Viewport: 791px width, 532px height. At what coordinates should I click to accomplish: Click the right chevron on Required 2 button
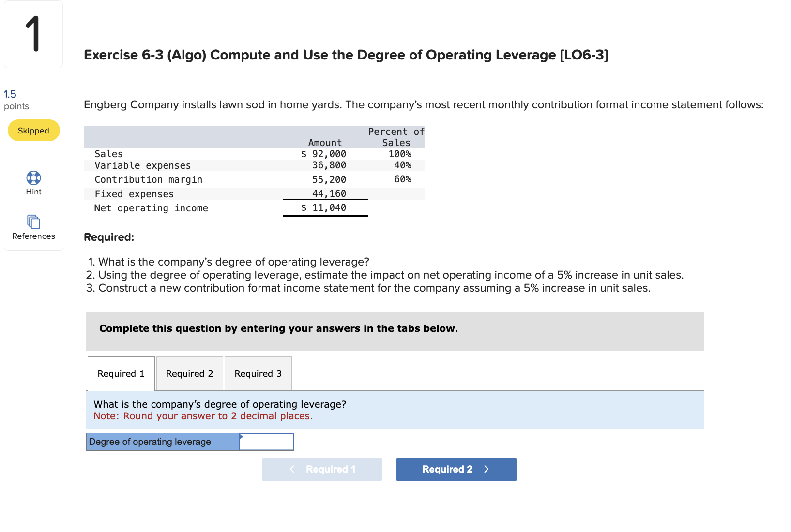[486, 469]
